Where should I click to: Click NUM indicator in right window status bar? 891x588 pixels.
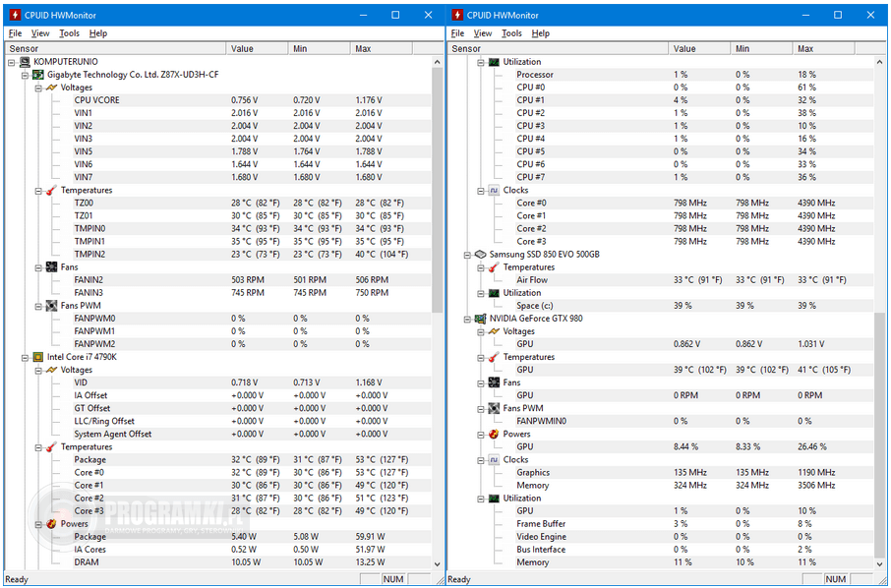pos(835,579)
